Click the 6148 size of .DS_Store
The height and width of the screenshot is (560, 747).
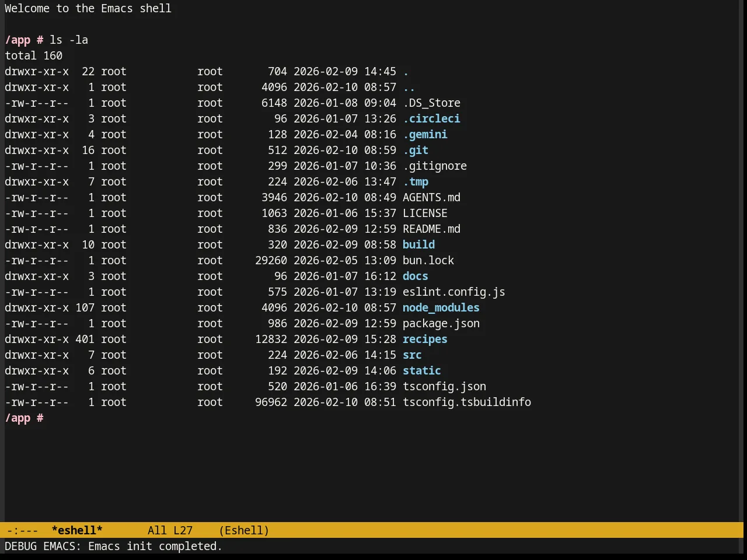coord(274,103)
